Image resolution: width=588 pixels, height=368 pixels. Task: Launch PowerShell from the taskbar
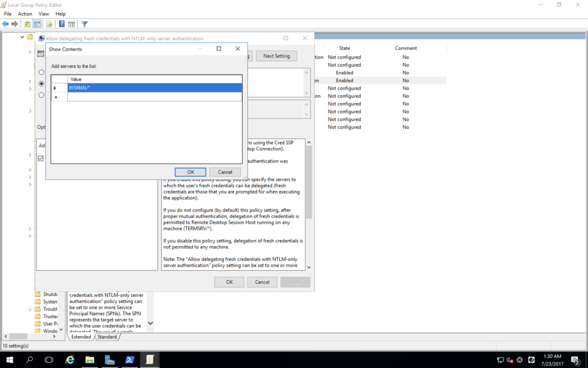[x=130, y=360]
